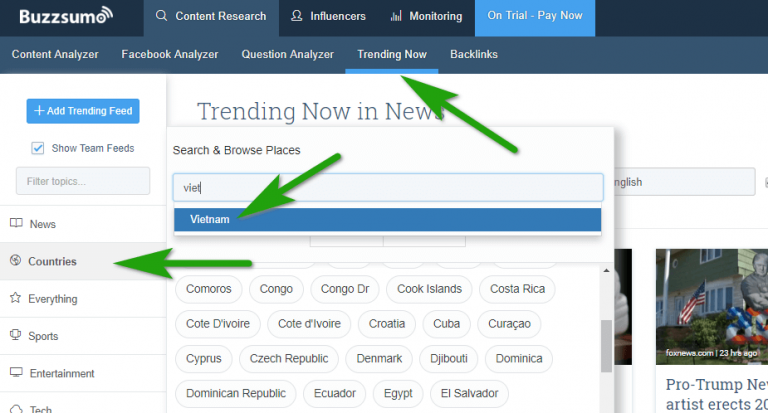Pick the Curaçao chip
The height and width of the screenshot is (413, 768).
509,324
